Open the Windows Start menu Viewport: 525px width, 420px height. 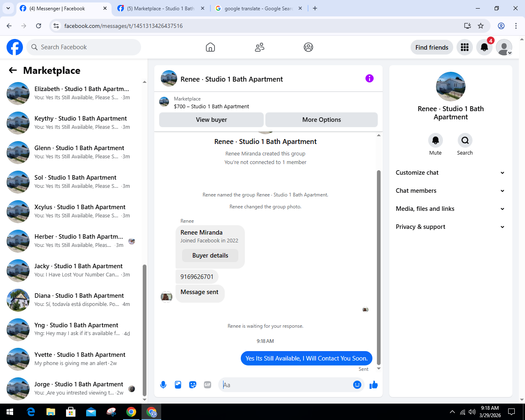coord(10,412)
